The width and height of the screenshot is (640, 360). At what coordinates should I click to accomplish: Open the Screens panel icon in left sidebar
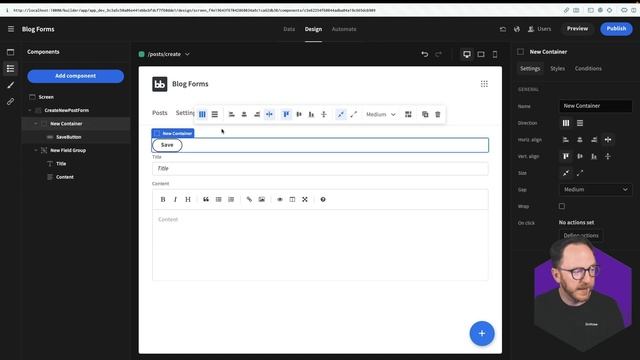pos(11,52)
